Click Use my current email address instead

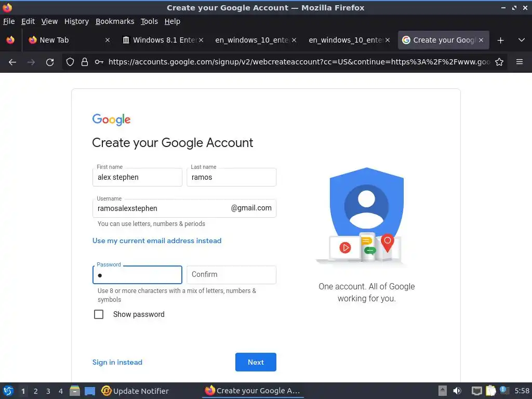(157, 241)
